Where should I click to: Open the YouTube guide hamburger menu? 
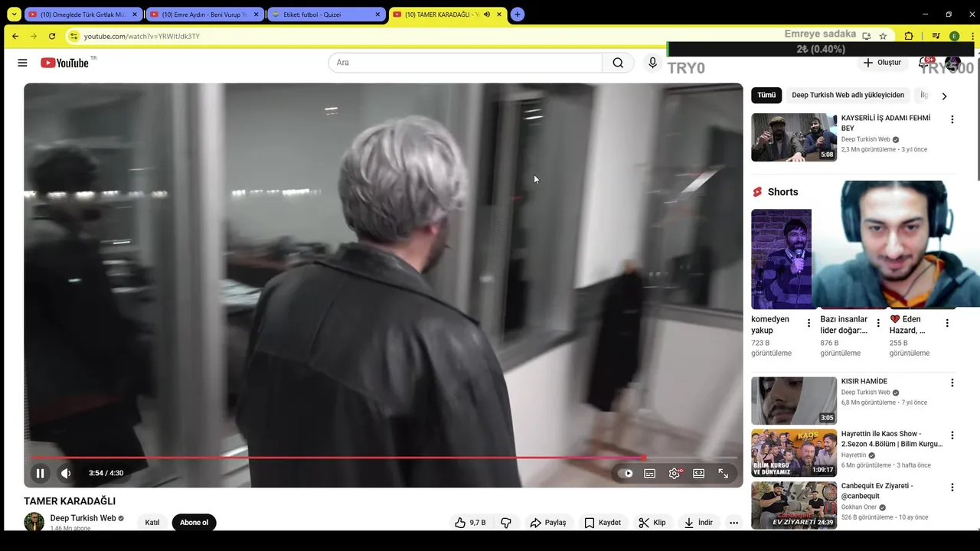(22, 63)
